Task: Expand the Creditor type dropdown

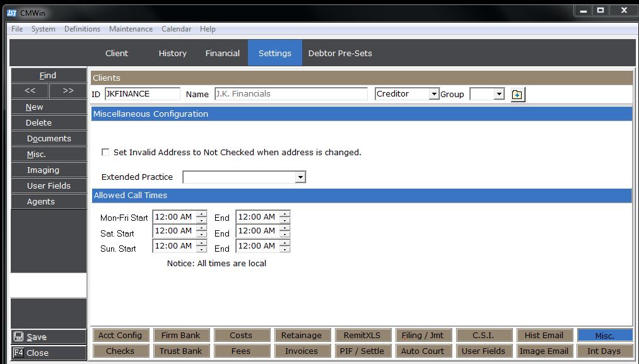Action: click(x=433, y=95)
